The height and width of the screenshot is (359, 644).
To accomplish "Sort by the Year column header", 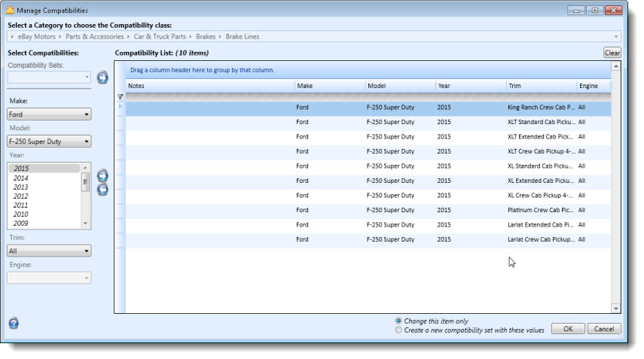I will 471,86.
